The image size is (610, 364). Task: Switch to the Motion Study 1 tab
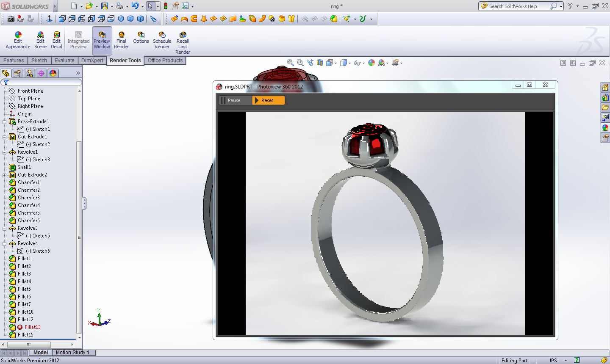pyautogui.click(x=72, y=352)
